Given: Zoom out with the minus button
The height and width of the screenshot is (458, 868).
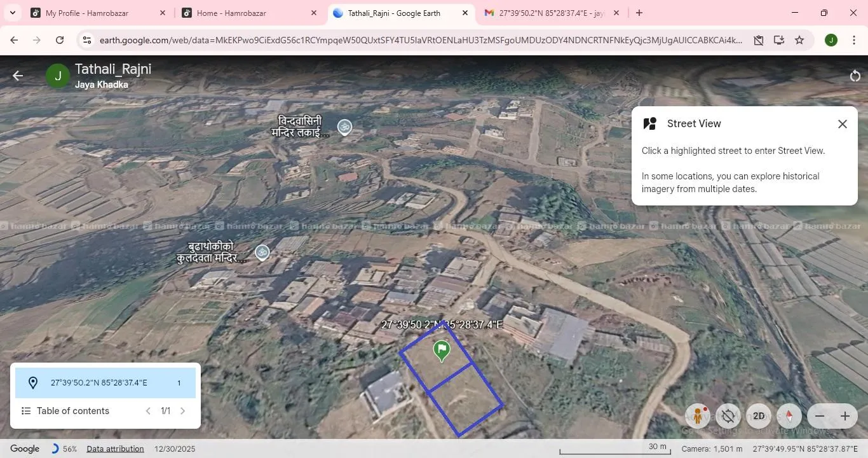Looking at the screenshot, I should click(820, 416).
